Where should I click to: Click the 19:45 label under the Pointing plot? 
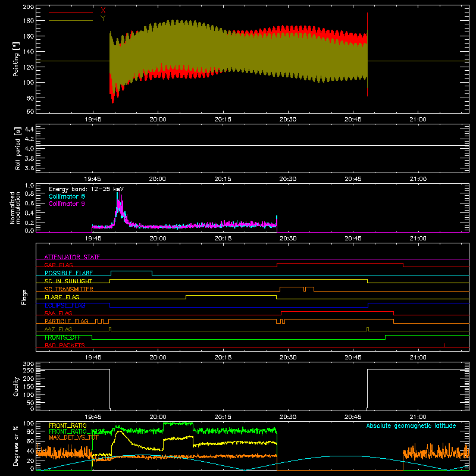93,120
